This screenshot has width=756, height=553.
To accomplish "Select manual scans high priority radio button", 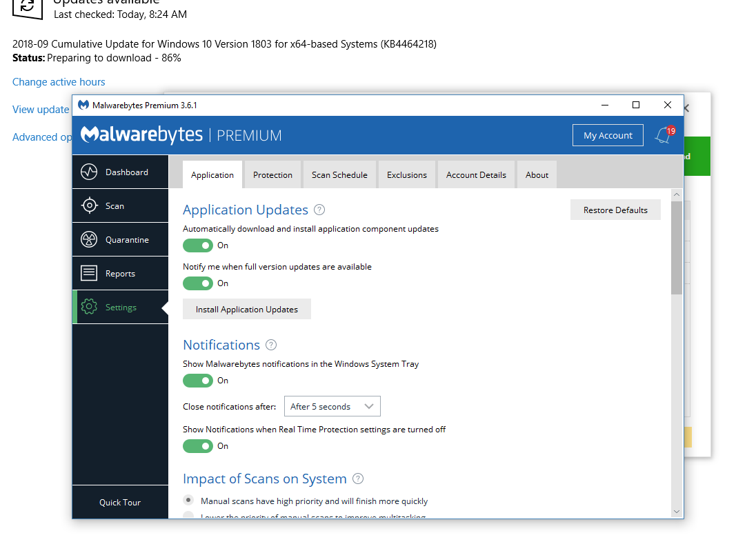I will point(188,500).
